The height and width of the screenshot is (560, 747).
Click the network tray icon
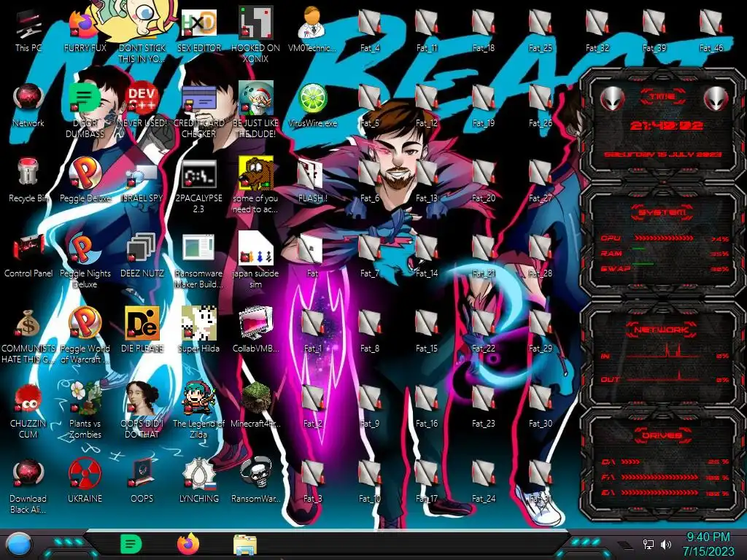coord(648,544)
